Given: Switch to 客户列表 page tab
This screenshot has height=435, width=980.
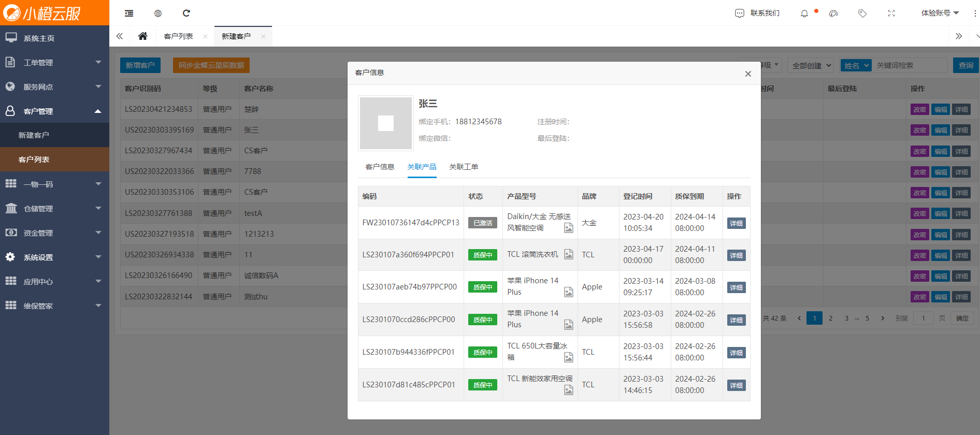Looking at the screenshot, I should pyautogui.click(x=178, y=36).
